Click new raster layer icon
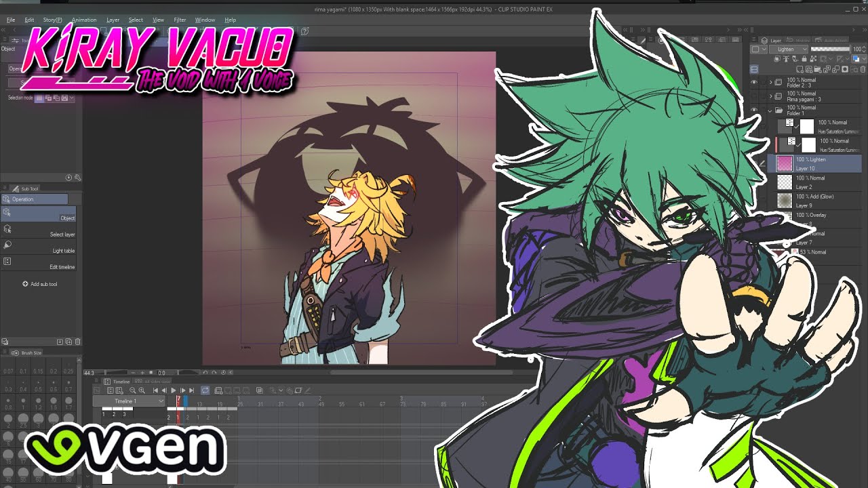 coord(800,69)
